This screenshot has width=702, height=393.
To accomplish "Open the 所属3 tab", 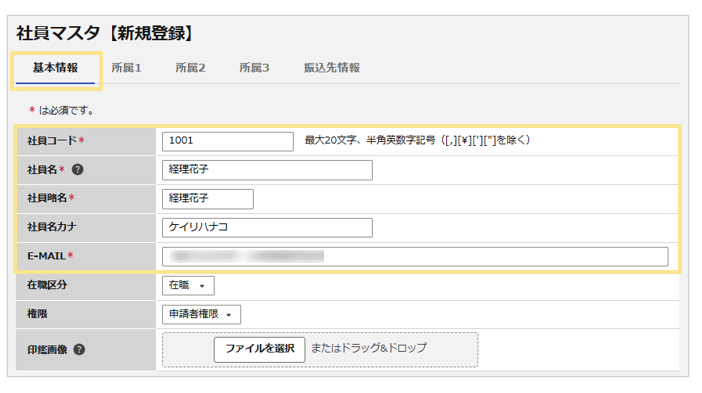I will (254, 68).
